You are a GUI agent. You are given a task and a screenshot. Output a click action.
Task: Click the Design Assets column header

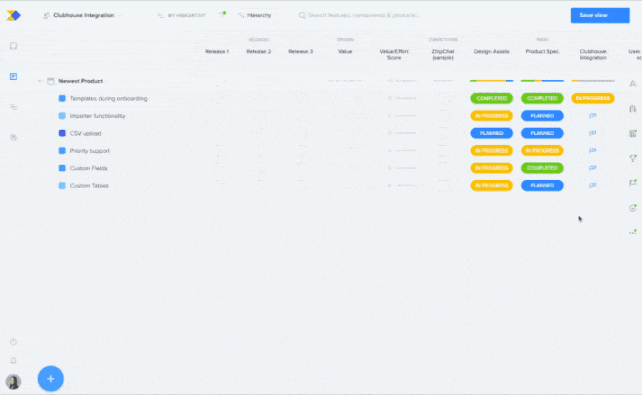[x=491, y=52]
